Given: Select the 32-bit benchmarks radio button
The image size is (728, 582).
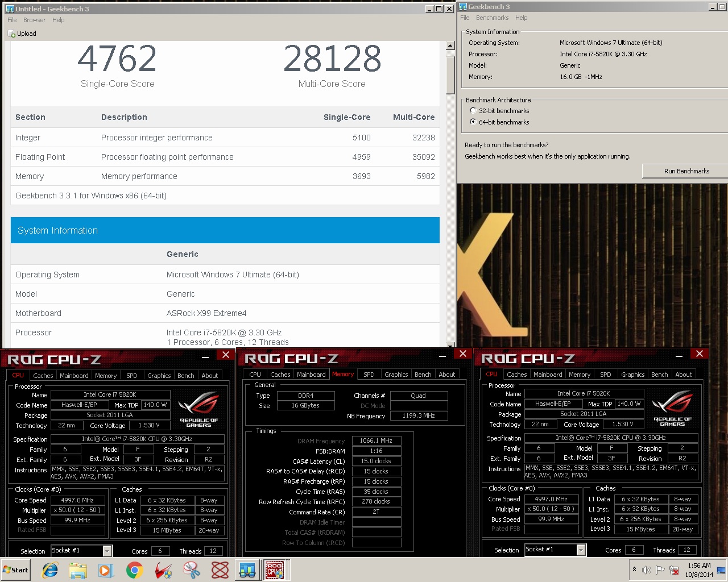Looking at the screenshot, I should (473, 111).
